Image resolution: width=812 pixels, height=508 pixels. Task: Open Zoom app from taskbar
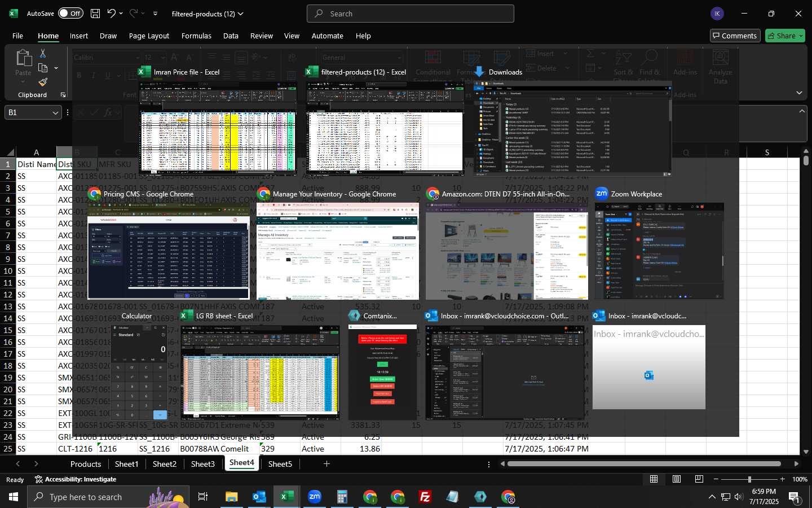pos(315,497)
